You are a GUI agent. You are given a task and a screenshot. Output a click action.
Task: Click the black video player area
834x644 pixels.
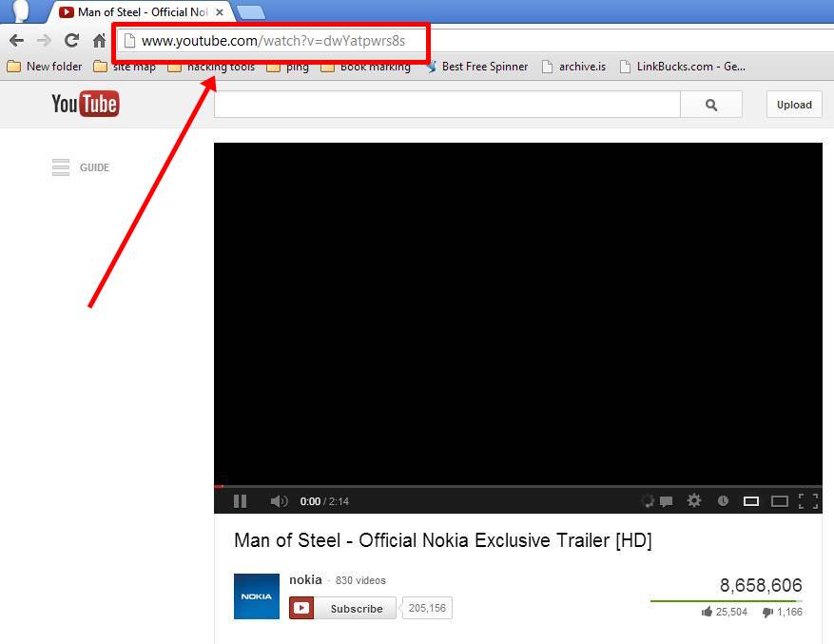(518, 313)
